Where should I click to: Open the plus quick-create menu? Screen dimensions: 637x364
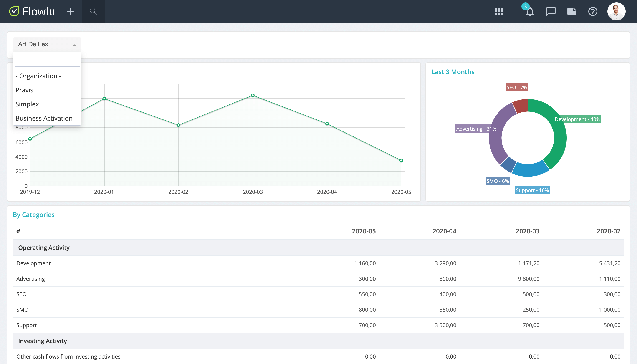pyautogui.click(x=71, y=11)
